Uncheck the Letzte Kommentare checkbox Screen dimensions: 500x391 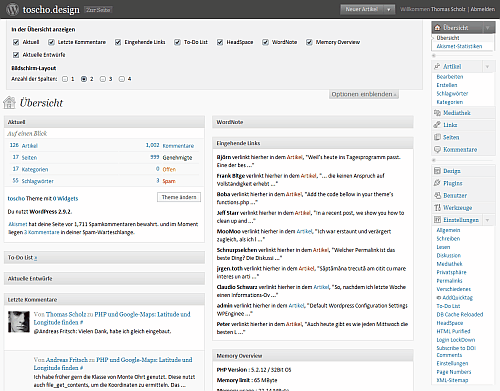51,42
